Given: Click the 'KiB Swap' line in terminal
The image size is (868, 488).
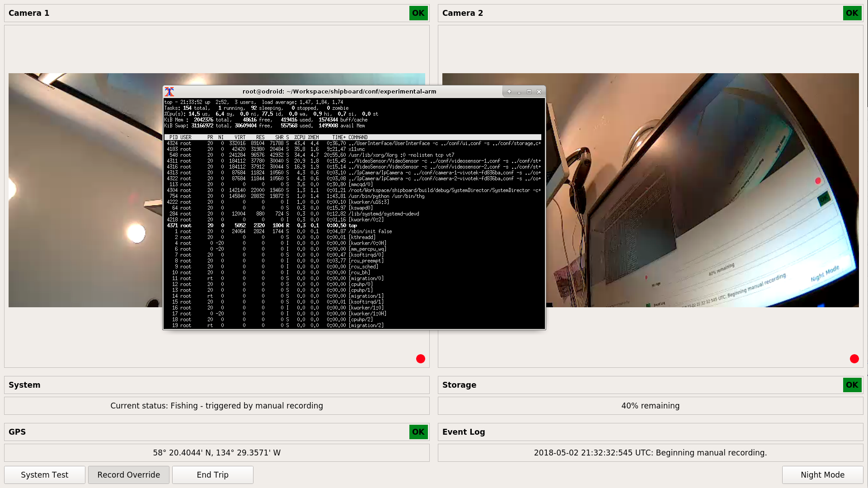Looking at the screenshot, I should tap(265, 126).
